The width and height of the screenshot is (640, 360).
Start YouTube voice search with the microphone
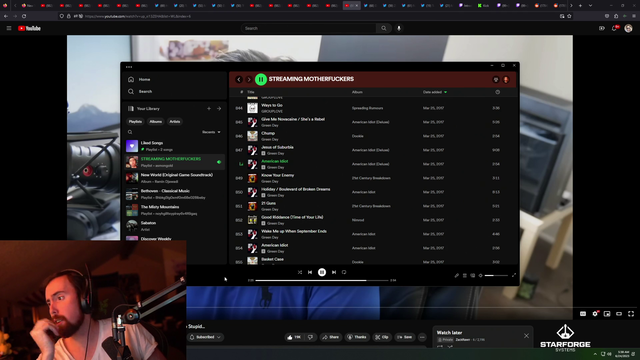coord(399,28)
